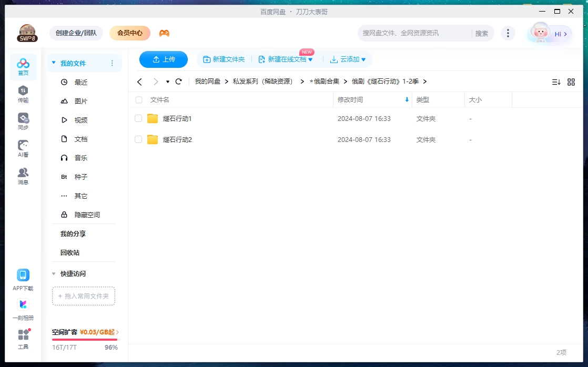Collapse the 快捷访问 section
The image size is (588, 367).
click(x=54, y=273)
